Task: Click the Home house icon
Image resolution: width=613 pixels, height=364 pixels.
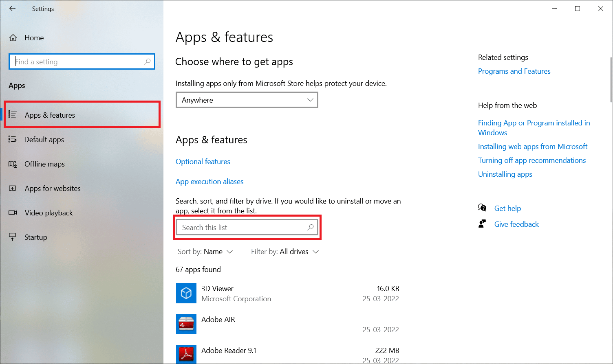Action: tap(13, 38)
